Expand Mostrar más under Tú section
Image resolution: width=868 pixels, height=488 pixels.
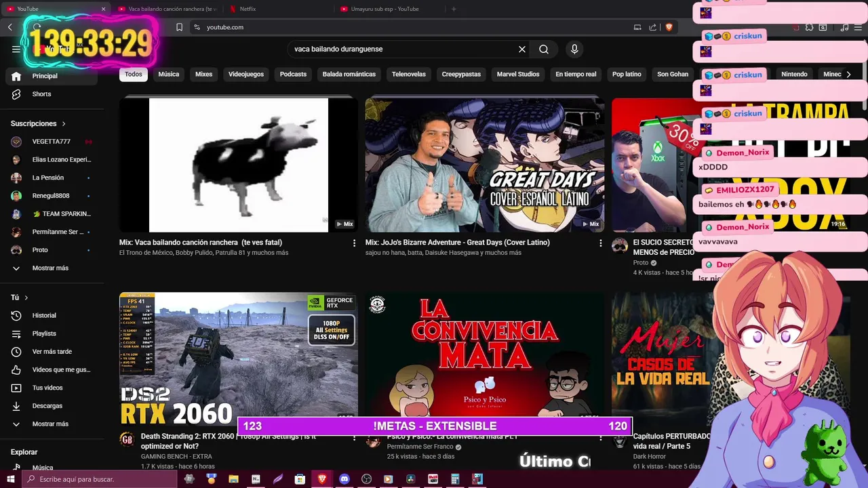(x=52, y=424)
